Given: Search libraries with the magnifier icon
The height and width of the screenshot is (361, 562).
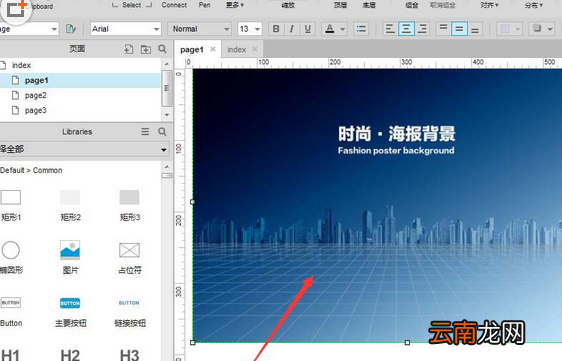Looking at the screenshot, I should pos(162,132).
